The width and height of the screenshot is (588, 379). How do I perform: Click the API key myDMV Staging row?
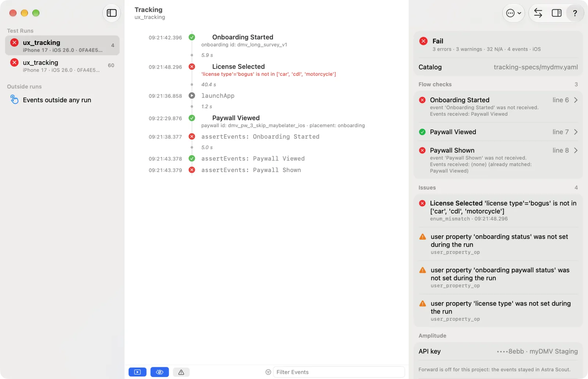[x=498, y=351]
